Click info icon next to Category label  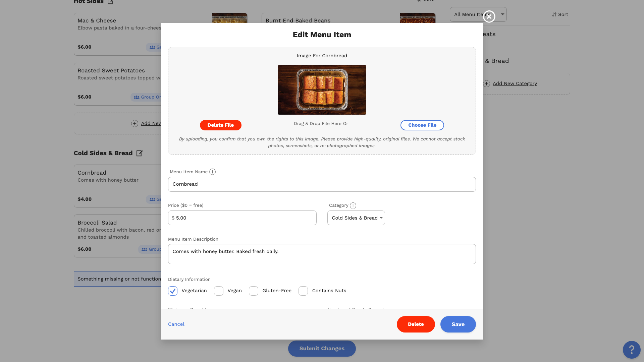pyautogui.click(x=353, y=206)
